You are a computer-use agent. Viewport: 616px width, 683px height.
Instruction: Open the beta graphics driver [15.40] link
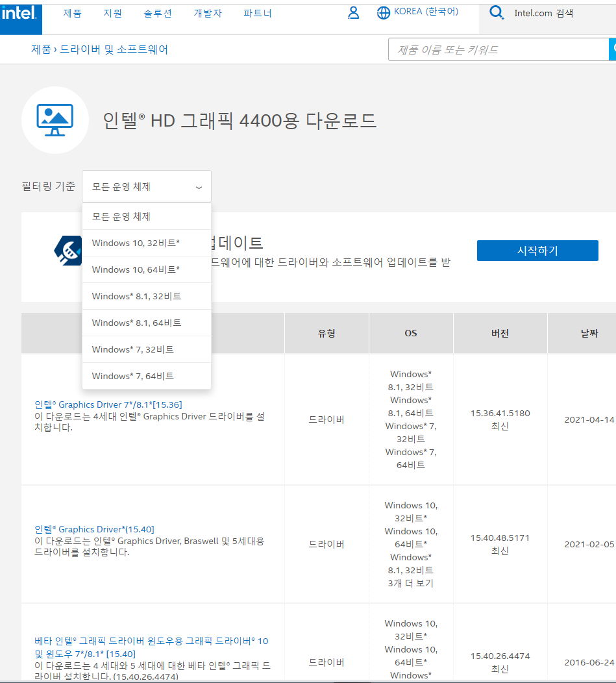tap(151, 647)
